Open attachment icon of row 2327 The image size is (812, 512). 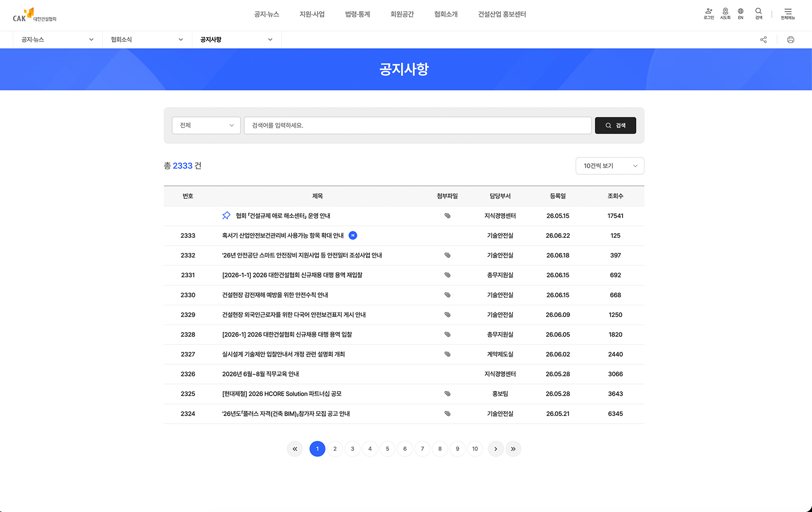447,355
